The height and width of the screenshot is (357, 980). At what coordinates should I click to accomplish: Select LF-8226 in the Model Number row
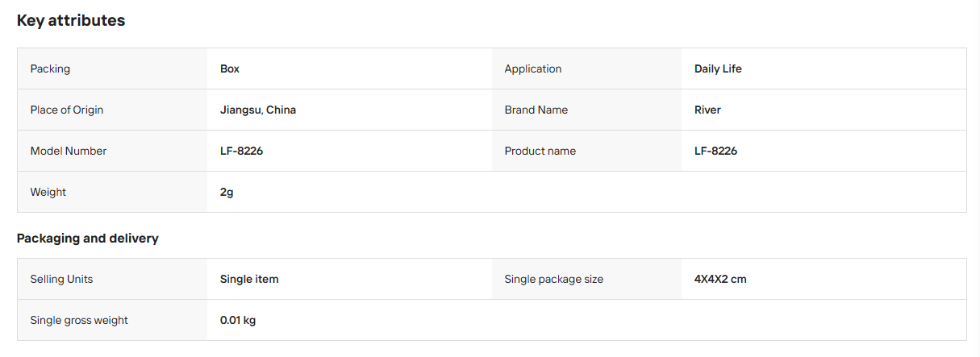pos(241,151)
